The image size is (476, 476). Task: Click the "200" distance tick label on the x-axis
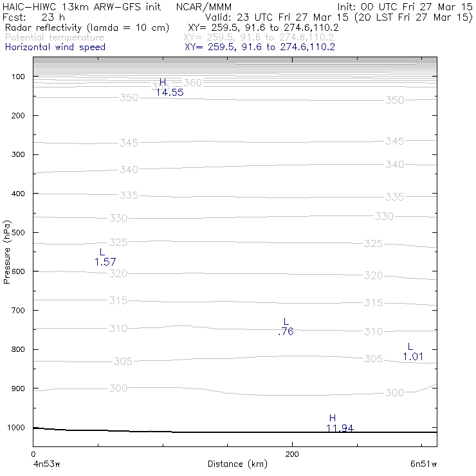point(292,454)
